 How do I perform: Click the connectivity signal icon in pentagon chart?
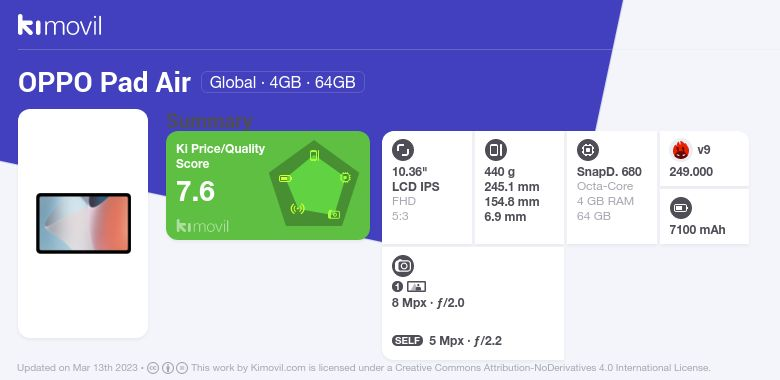pos(297,208)
